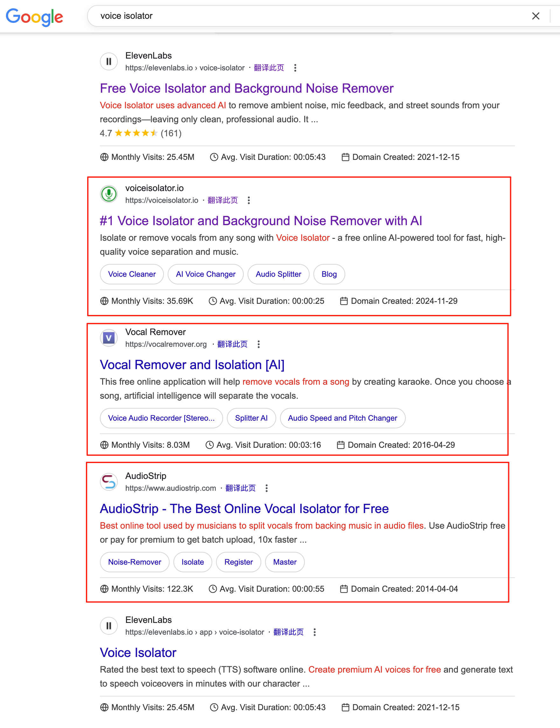Click the Audio Splitter sitelink chip
Image resolution: width=560 pixels, height=728 pixels.
pyautogui.click(x=278, y=274)
